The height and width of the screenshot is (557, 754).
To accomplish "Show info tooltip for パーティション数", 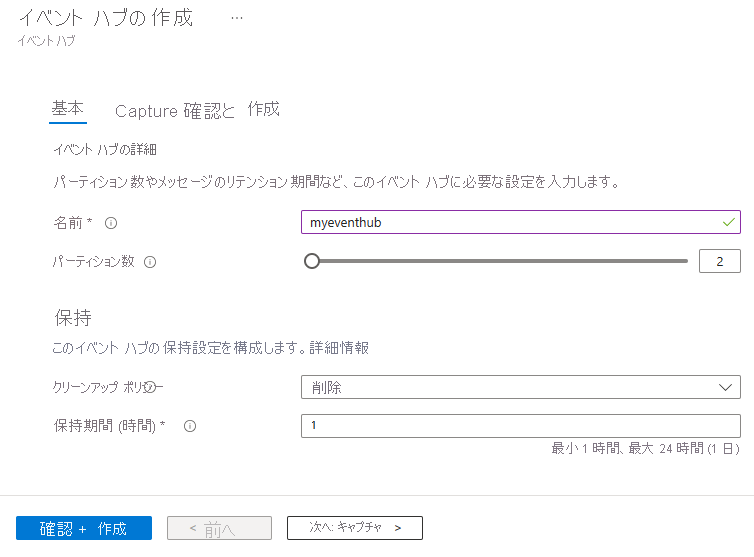I will tap(150, 262).
